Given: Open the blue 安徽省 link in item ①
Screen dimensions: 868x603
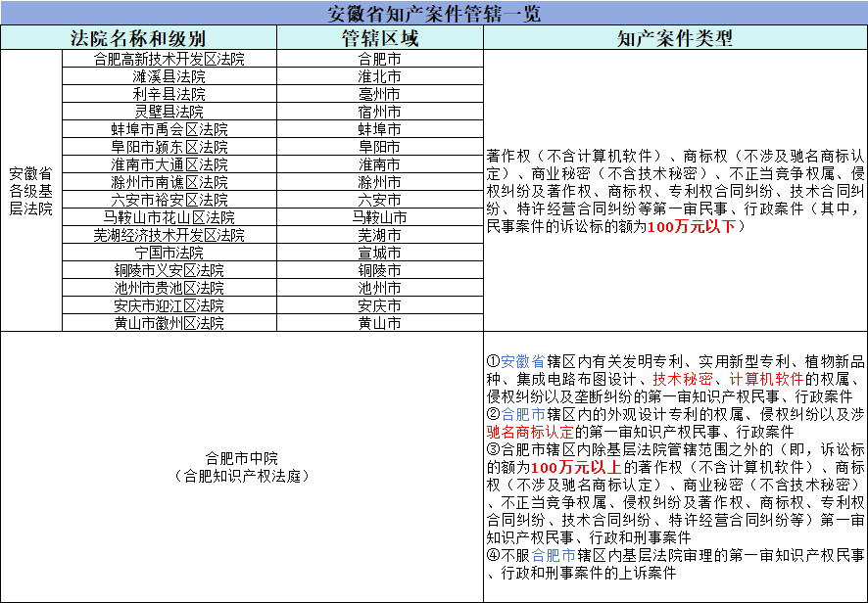Looking at the screenshot, I should coord(522,361).
